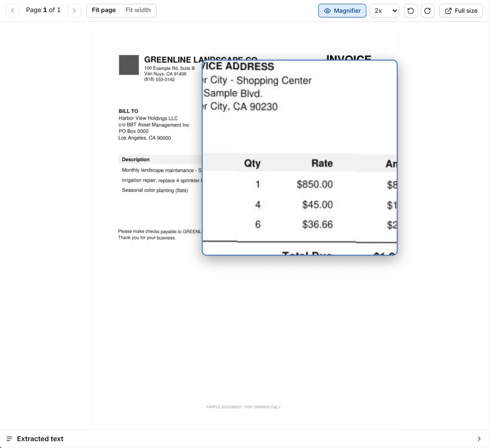
Task: Click the Description column header
Action: click(x=136, y=159)
